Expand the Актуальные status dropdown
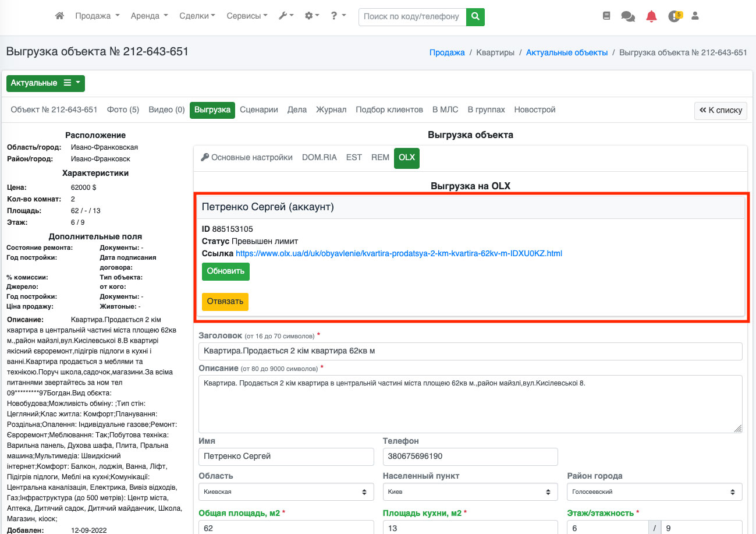Viewport: 756px width, 534px height. [x=45, y=83]
